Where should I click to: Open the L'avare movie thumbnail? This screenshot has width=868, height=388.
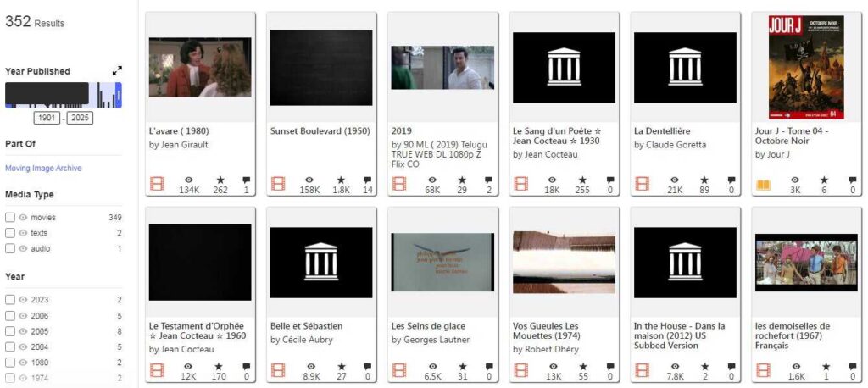200,68
